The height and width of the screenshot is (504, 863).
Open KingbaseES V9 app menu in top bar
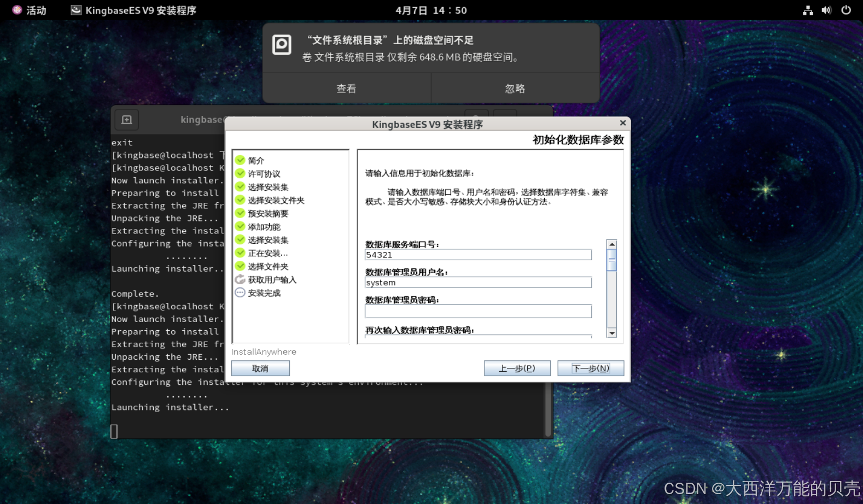133,10
